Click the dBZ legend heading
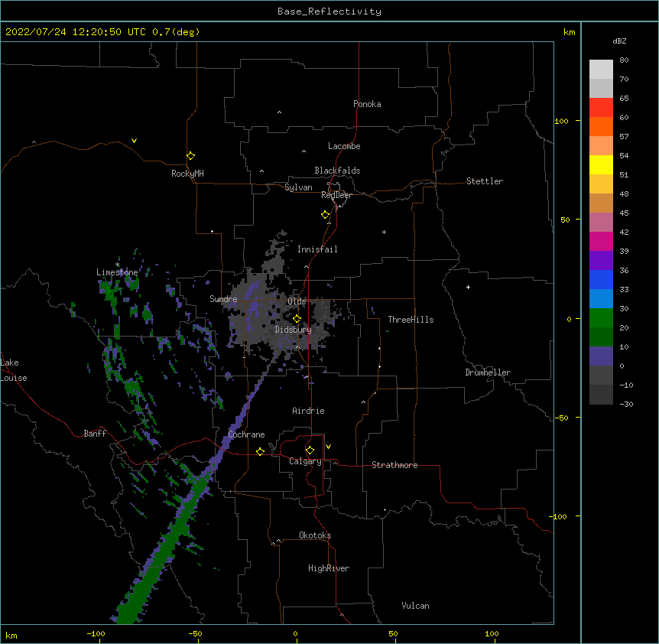 tap(619, 41)
